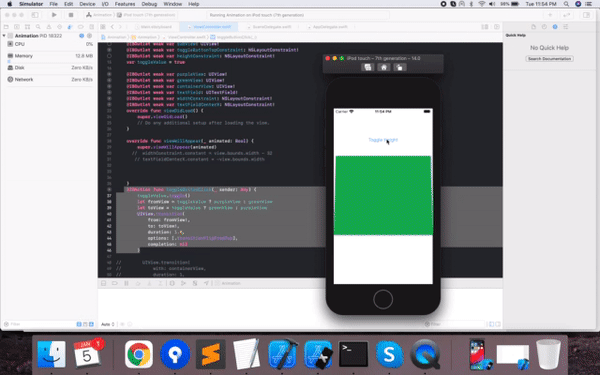600x375 pixels.
Task: Open the History inspector tab icon
Action: [x=544, y=27]
